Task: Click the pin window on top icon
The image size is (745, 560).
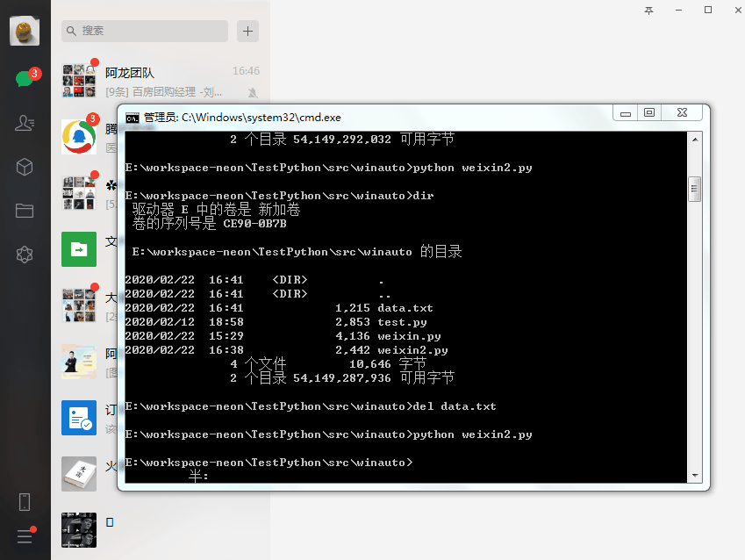Action: click(648, 11)
